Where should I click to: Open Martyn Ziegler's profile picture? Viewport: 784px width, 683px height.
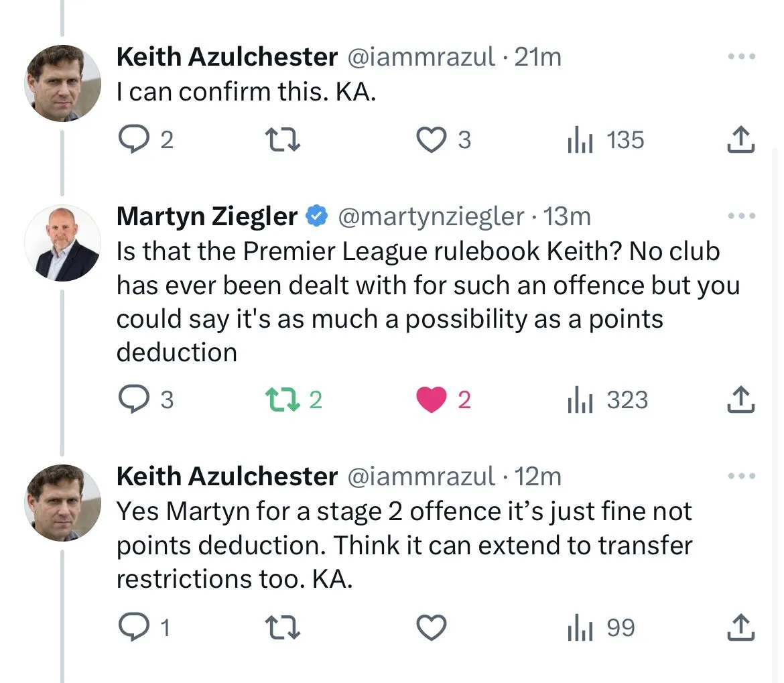pos(62,243)
